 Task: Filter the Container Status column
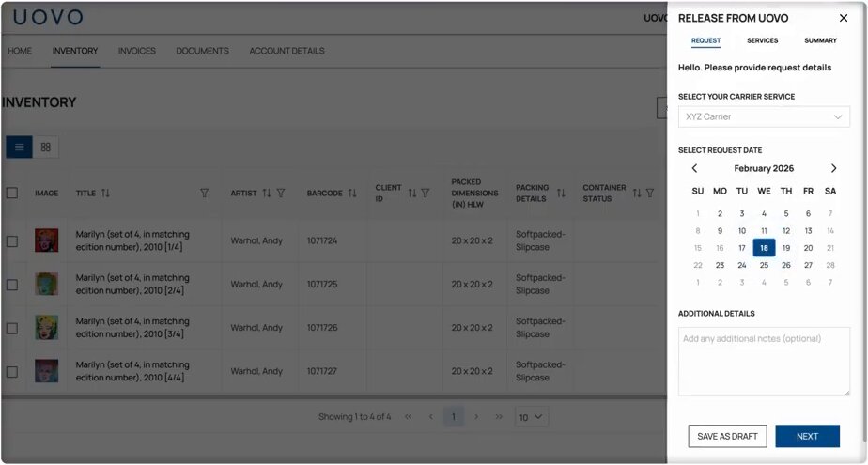(x=650, y=194)
